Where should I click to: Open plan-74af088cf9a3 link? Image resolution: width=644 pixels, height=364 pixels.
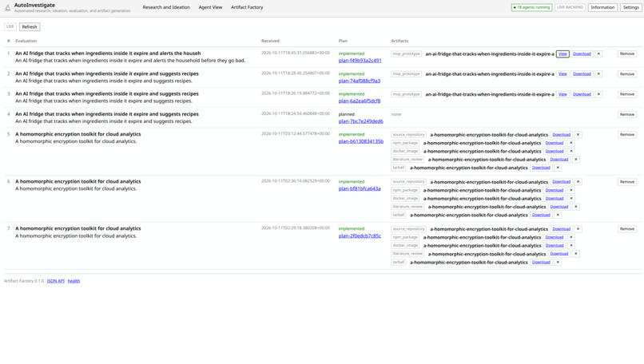point(360,81)
